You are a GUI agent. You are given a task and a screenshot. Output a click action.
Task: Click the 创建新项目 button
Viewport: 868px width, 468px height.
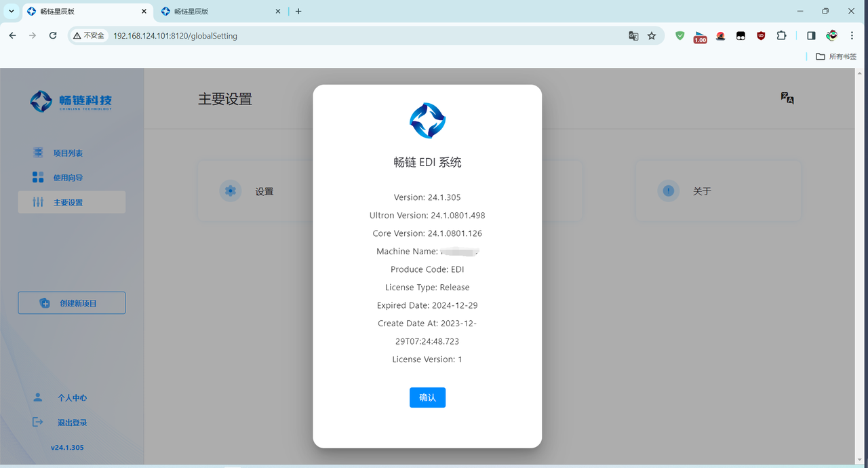coord(72,303)
